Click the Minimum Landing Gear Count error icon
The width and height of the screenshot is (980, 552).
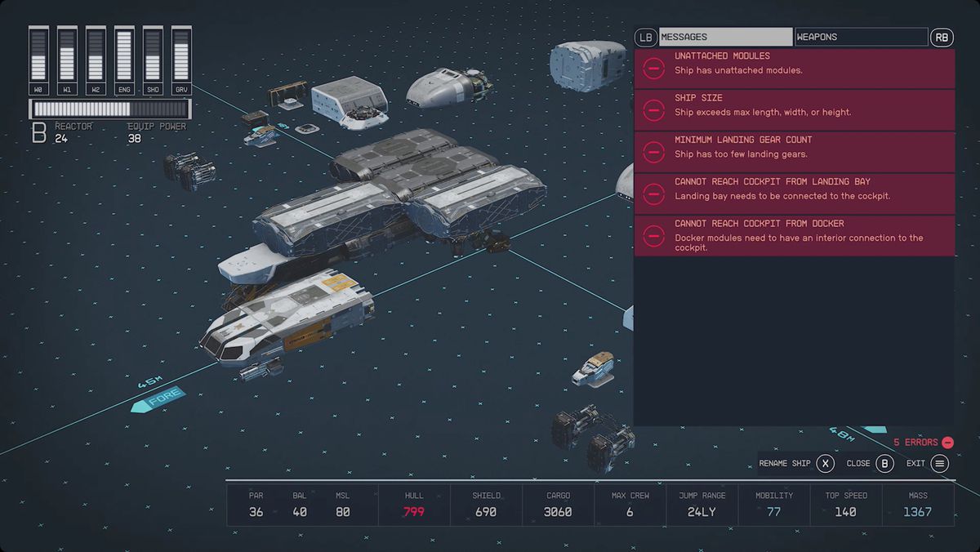[653, 152]
